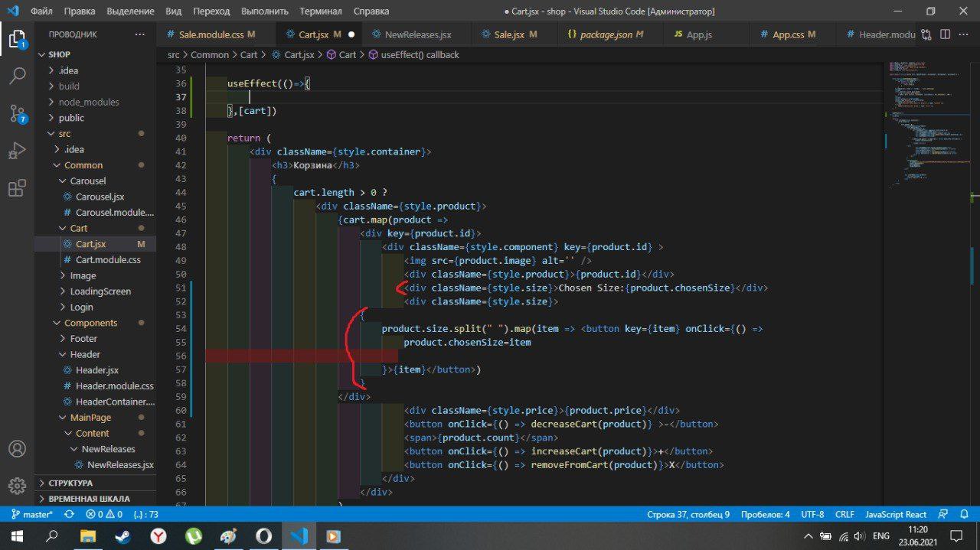Screen dimensions: 980x550
Task: Switch to the Sale.jsx tab
Action: coord(509,34)
